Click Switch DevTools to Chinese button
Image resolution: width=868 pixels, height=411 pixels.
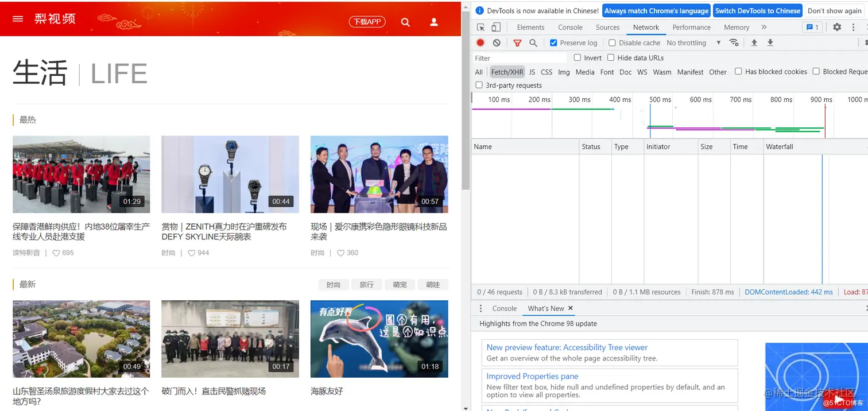(x=757, y=10)
